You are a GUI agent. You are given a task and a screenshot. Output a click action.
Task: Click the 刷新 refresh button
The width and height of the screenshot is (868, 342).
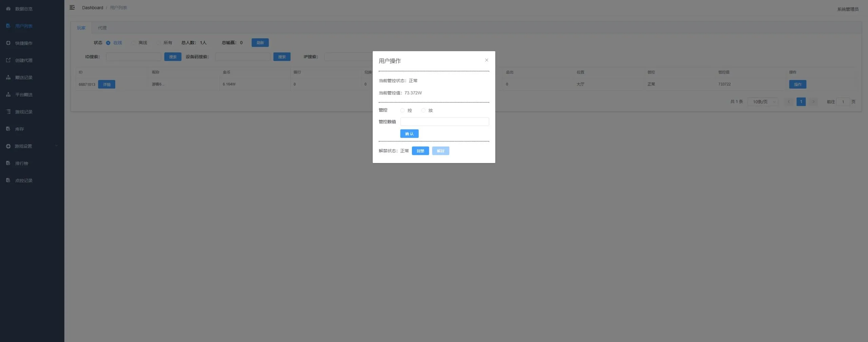point(260,43)
